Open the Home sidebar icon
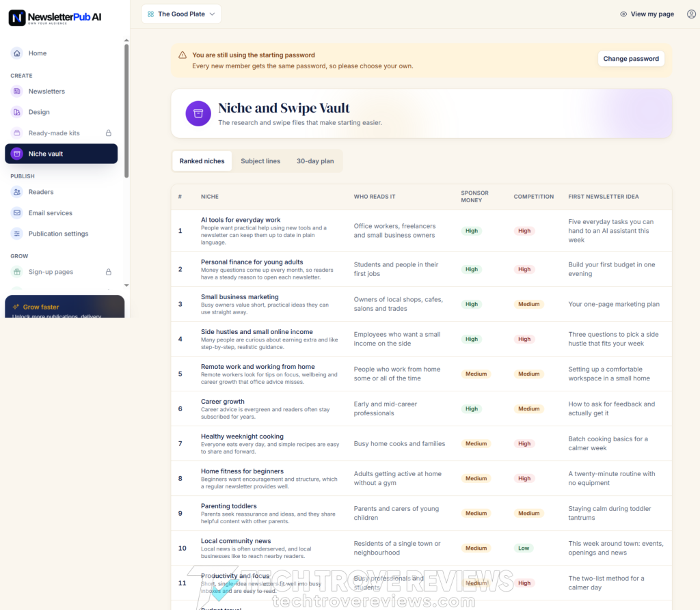The height and width of the screenshot is (610, 700). tap(17, 53)
